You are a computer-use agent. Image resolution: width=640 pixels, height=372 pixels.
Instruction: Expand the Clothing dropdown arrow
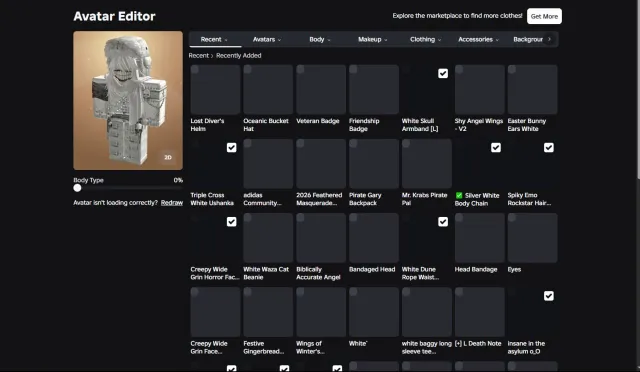pyautogui.click(x=440, y=40)
